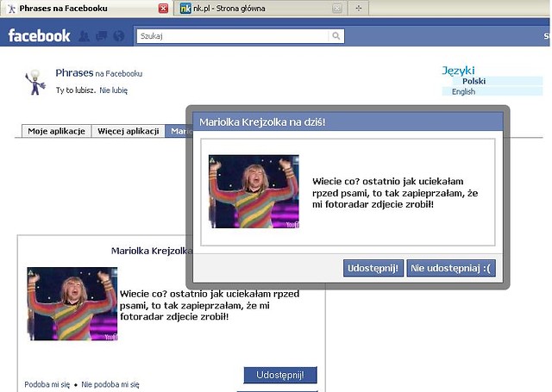Screen dimensions: 552x392
Task: Click the Mariolka picture in page post
Action: 72,304
